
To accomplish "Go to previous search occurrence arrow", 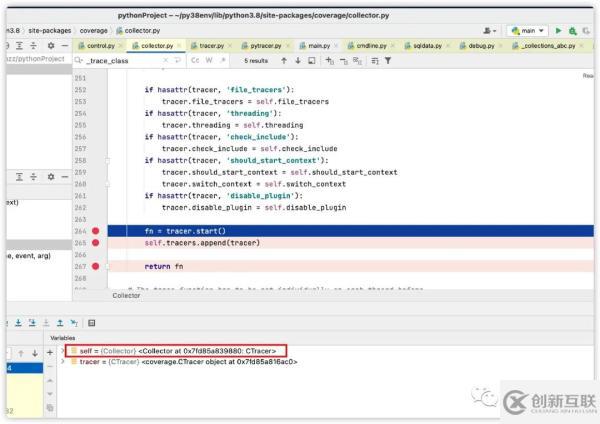I will pos(283,60).
